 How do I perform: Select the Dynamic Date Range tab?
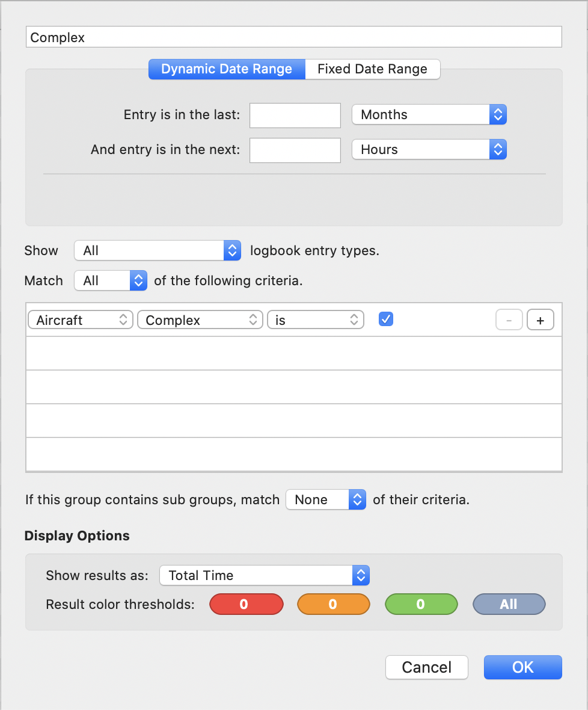pyautogui.click(x=227, y=69)
